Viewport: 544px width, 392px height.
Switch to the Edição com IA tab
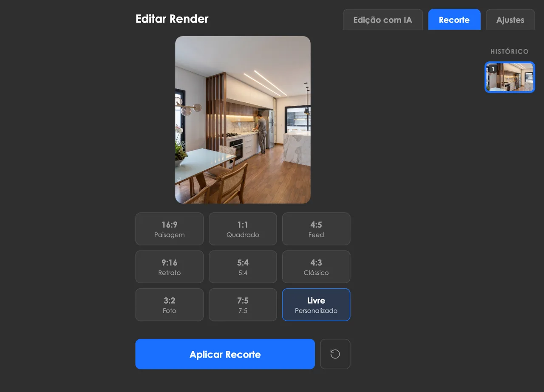click(382, 20)
